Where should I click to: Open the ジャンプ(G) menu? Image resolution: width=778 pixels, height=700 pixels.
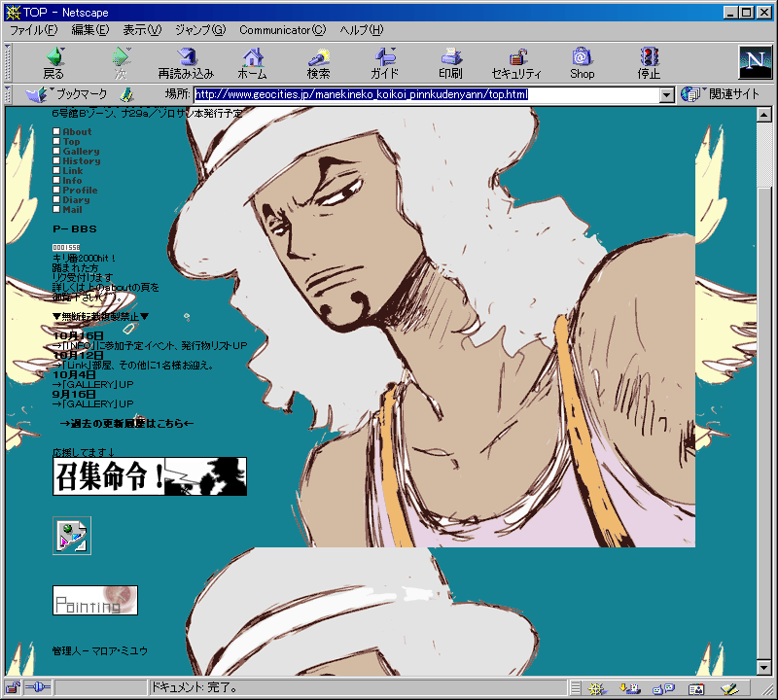[200, 30]
